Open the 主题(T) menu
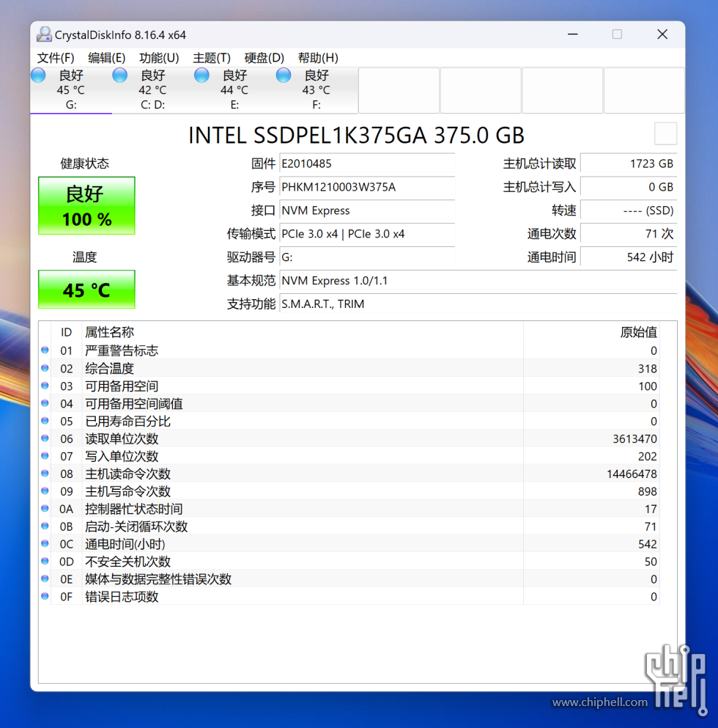This screenshot has height=728, width=718. click(x=212, y=58)
